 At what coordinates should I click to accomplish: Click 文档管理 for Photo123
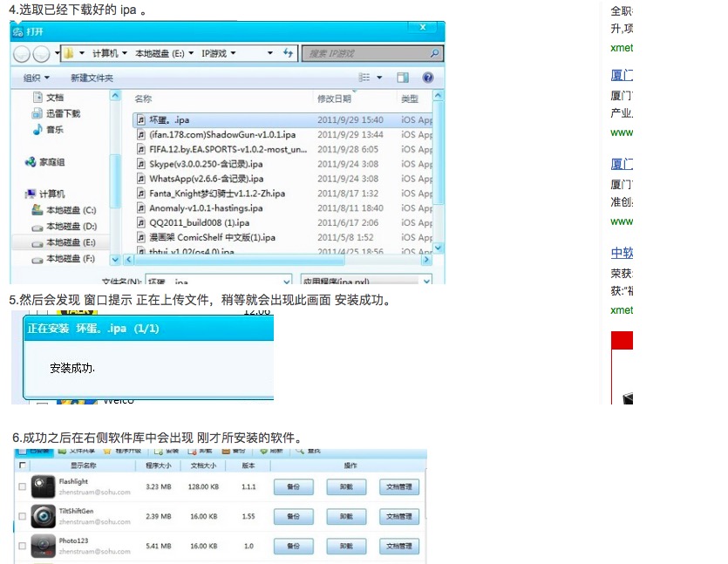click(399, 547)
